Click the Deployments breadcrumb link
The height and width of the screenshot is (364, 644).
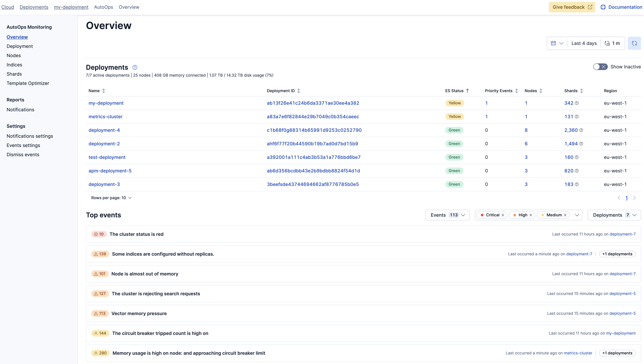pyautogui.click(x=34, y=7)
